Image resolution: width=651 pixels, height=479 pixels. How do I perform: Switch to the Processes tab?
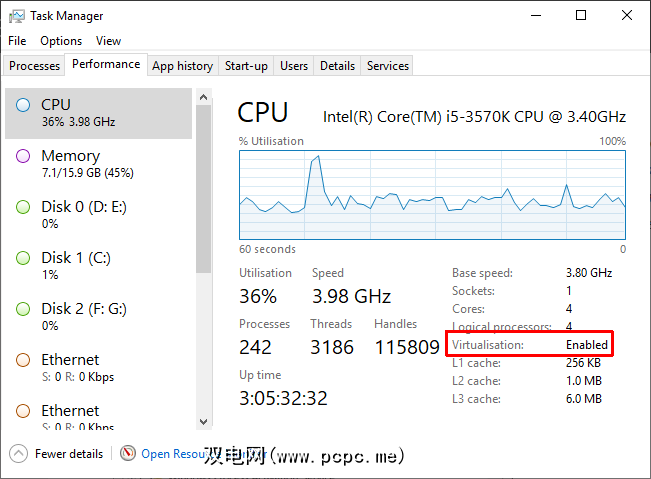(34, 66)
